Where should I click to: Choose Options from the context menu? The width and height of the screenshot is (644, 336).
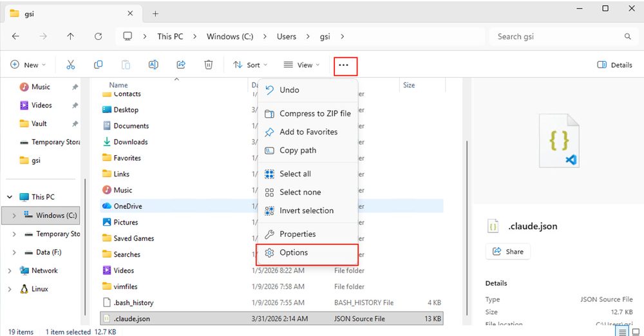pos(294,253)
